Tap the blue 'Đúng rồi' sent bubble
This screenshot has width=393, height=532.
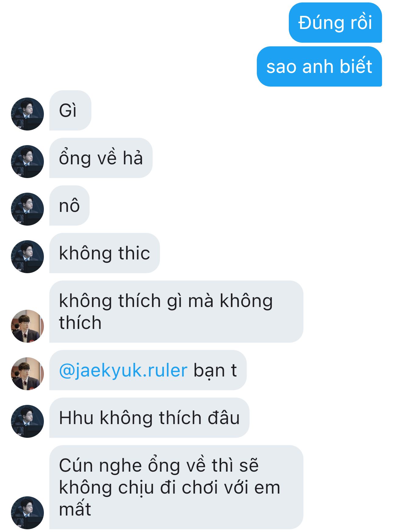(x=335, y=23)
